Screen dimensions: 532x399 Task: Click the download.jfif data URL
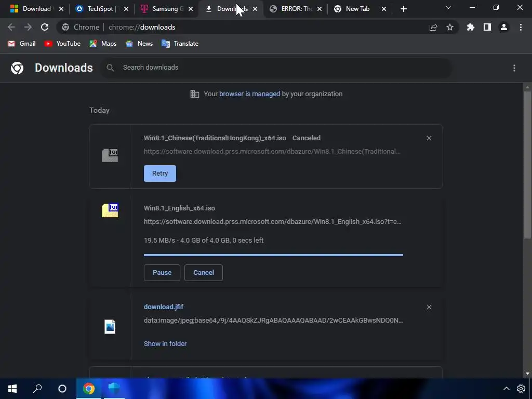click(273, 320)
